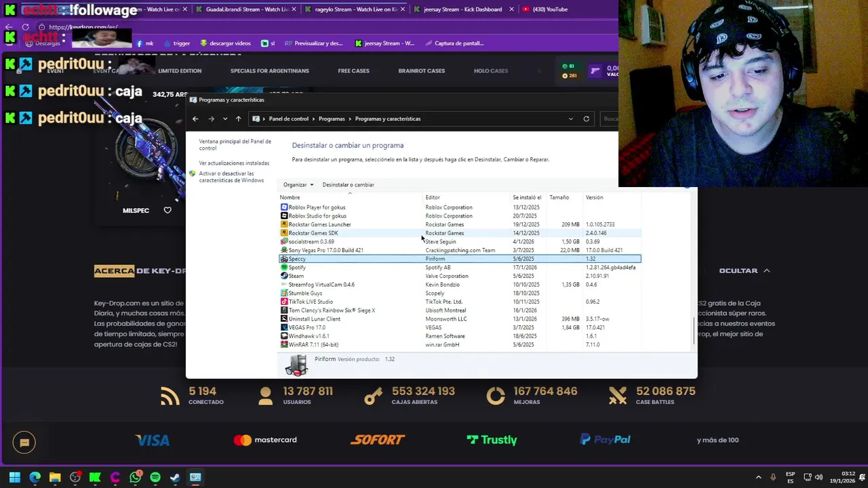The height and width of the screenshot is (488, 868).
Task: Select Roblox Studio for gokus icon
Action: (284, 216)
